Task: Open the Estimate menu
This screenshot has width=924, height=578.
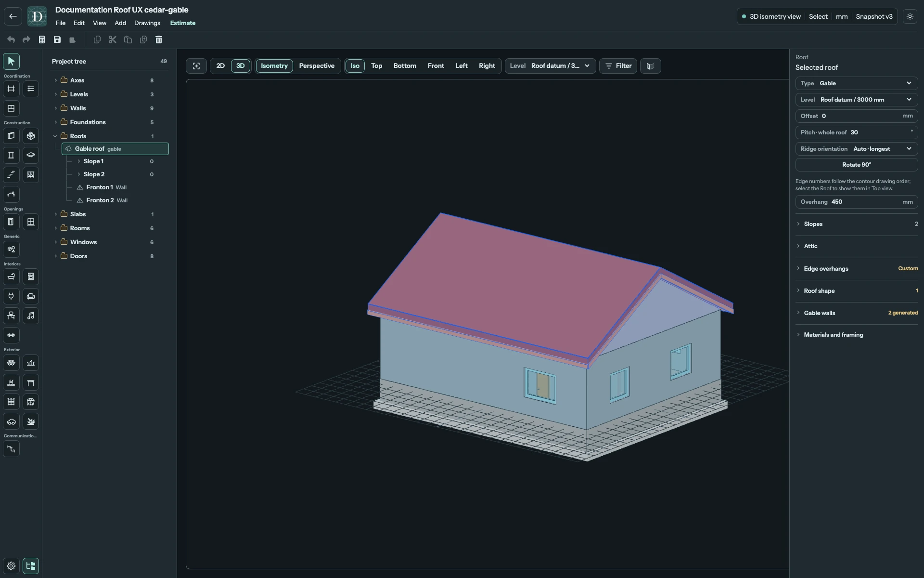Action: (x=182, y=23)
